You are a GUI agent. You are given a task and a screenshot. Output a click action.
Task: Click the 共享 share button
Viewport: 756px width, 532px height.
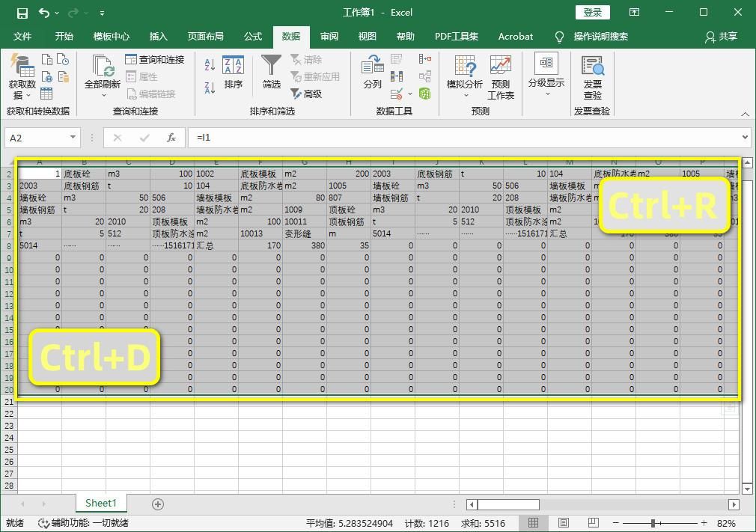(721, 37)
